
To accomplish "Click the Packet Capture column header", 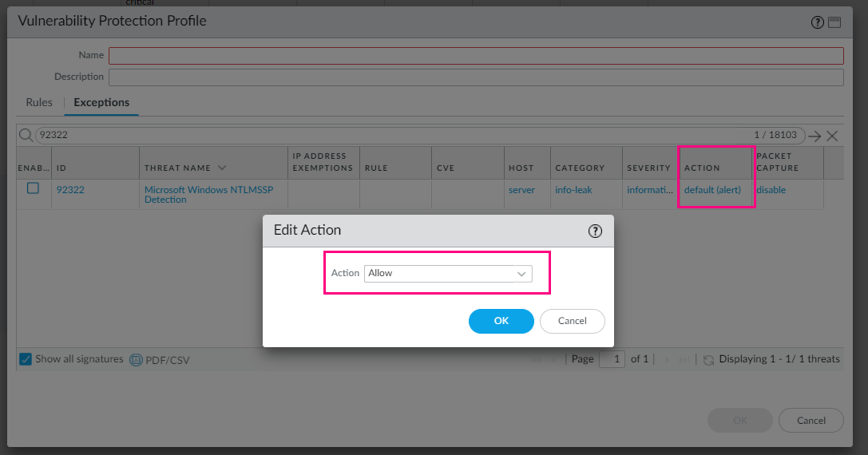I will coord(790,163).
